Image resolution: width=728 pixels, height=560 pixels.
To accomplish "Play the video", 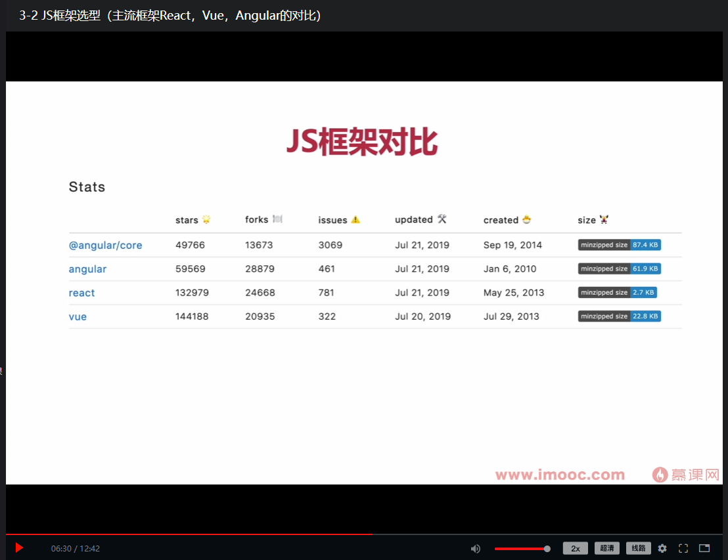I will click(19, 548).
